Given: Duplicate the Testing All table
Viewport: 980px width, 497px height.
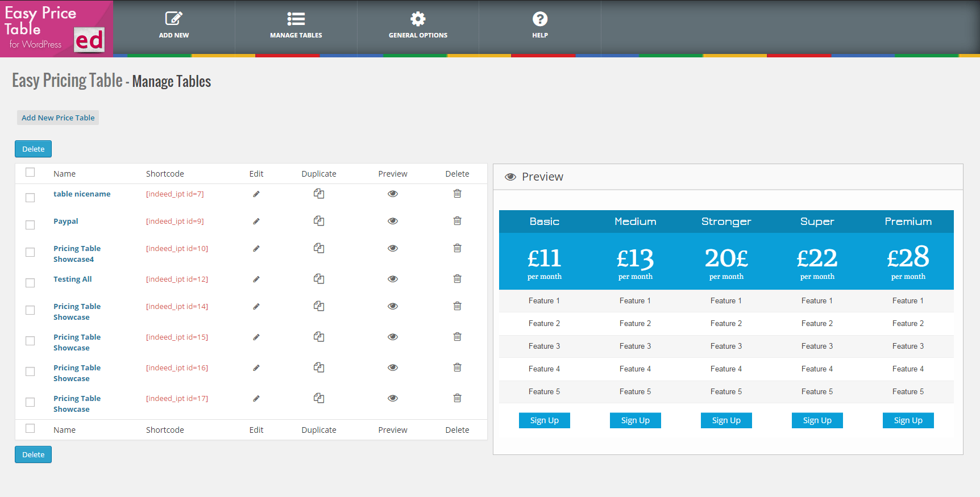Looking at the screenshot, I should [x=319, y=279].
